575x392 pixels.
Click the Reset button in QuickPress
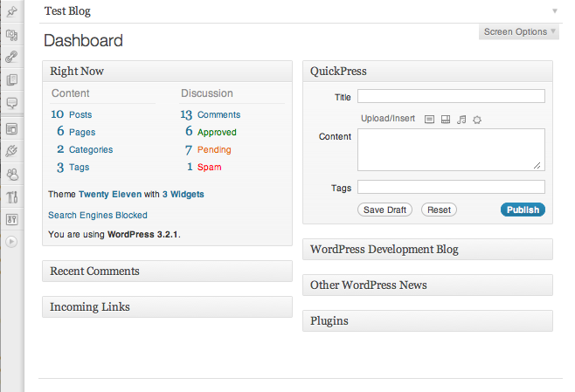point(439,210)
